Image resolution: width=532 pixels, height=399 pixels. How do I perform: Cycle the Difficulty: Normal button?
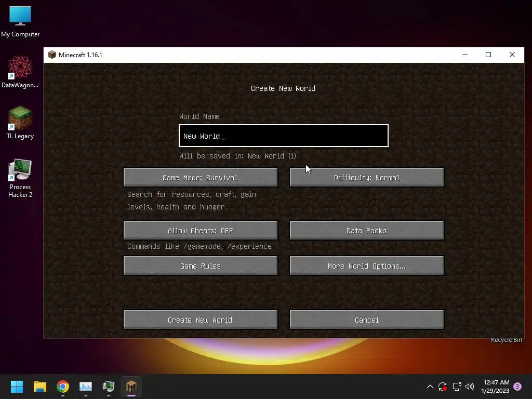point(366,178)
